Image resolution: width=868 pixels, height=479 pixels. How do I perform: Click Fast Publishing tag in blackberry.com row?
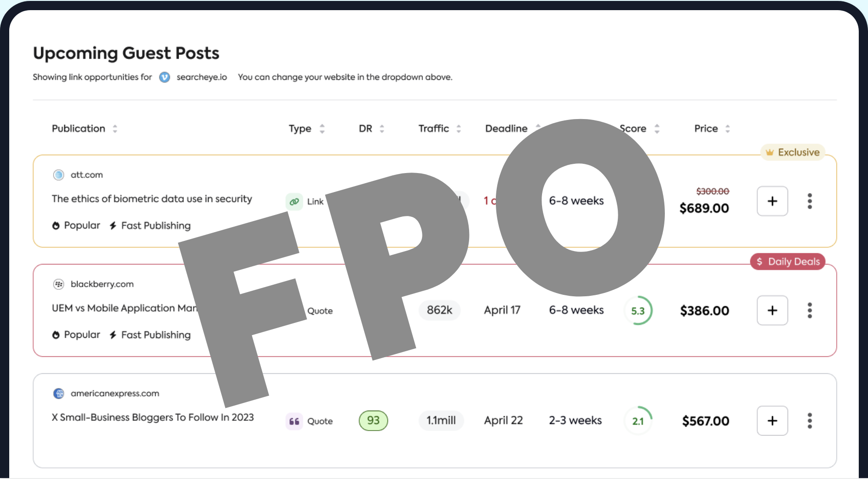pos(156,335)
